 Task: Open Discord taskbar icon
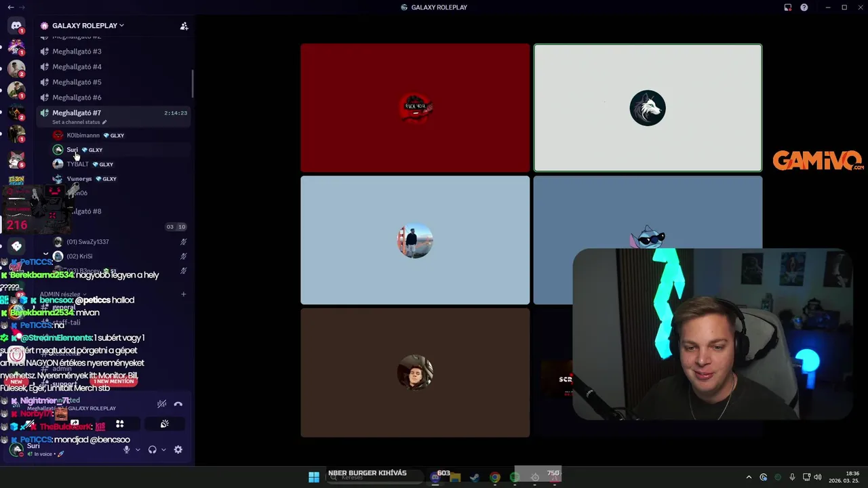[435, 477]
